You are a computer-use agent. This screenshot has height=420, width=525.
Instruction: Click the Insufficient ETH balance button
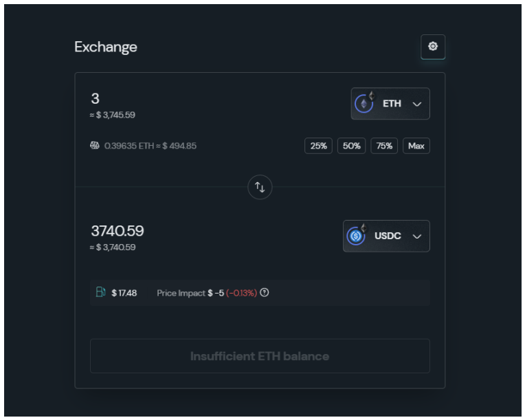pyautogui.click(x=260, y=356)
